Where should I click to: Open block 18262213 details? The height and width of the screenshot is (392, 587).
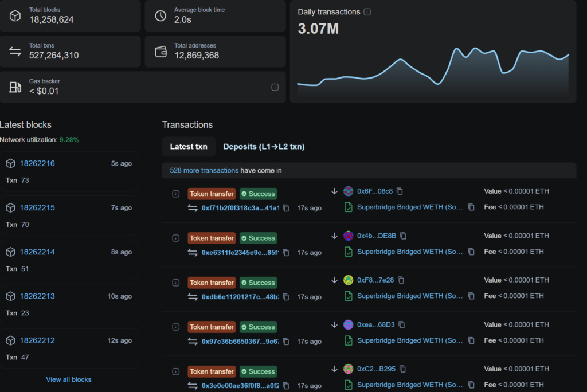(x=37, y=296)
